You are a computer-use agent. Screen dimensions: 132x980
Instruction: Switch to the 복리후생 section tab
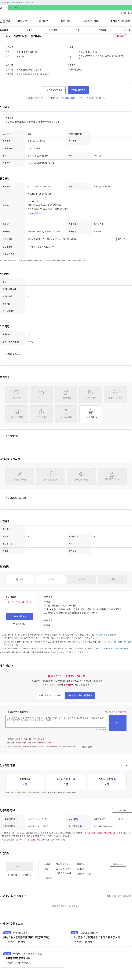78,30
